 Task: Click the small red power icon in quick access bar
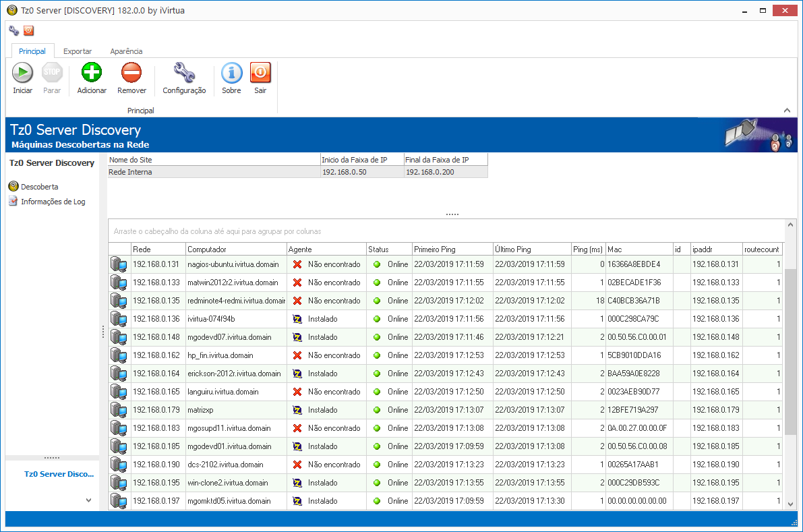28,30
